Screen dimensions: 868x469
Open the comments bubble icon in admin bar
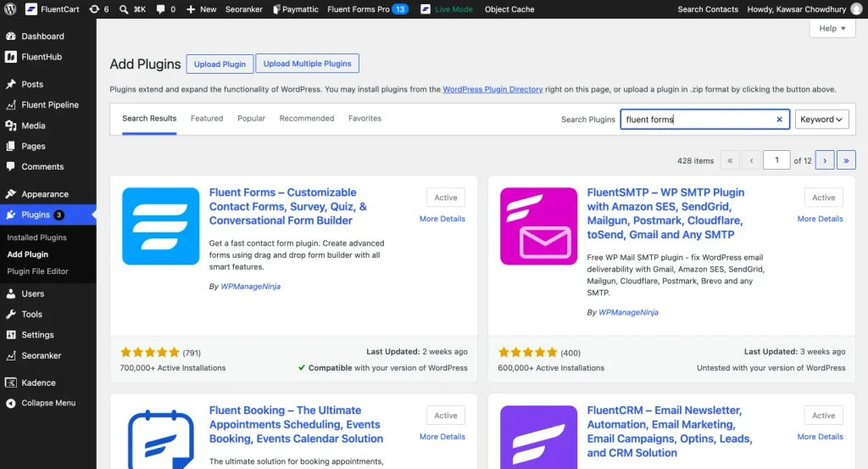click(160, 8)
